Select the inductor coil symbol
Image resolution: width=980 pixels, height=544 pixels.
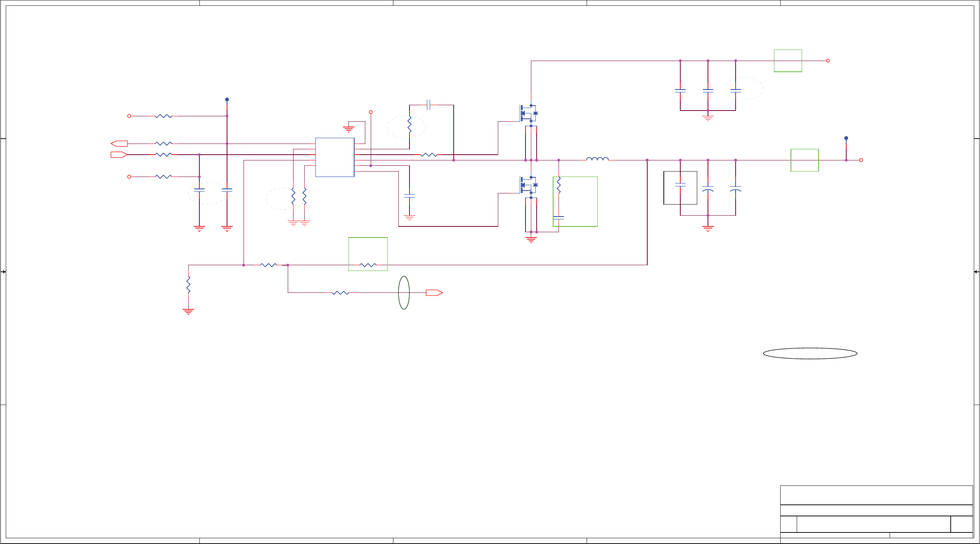pyautogui.click(x=597, y=159)
